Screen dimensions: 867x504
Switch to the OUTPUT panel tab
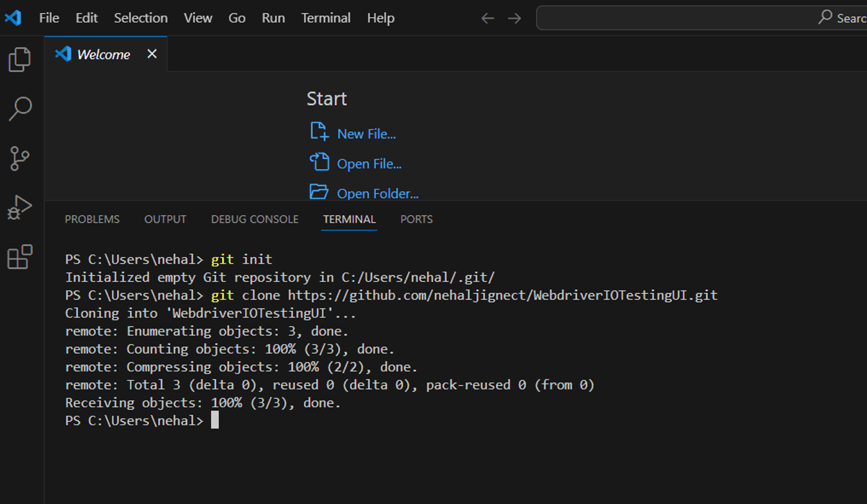click(165, 219)
